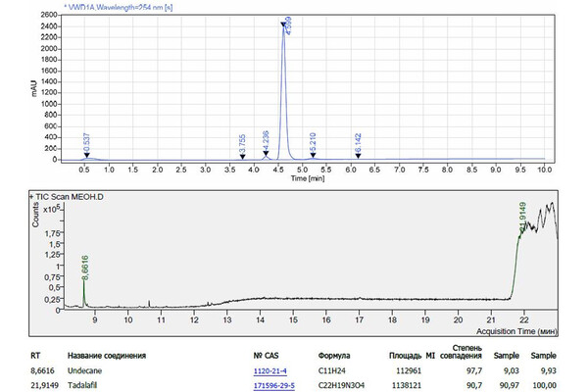Click the peak marker at 0.537 min
This screenshot has width=588, height=392.
point(86,155)
